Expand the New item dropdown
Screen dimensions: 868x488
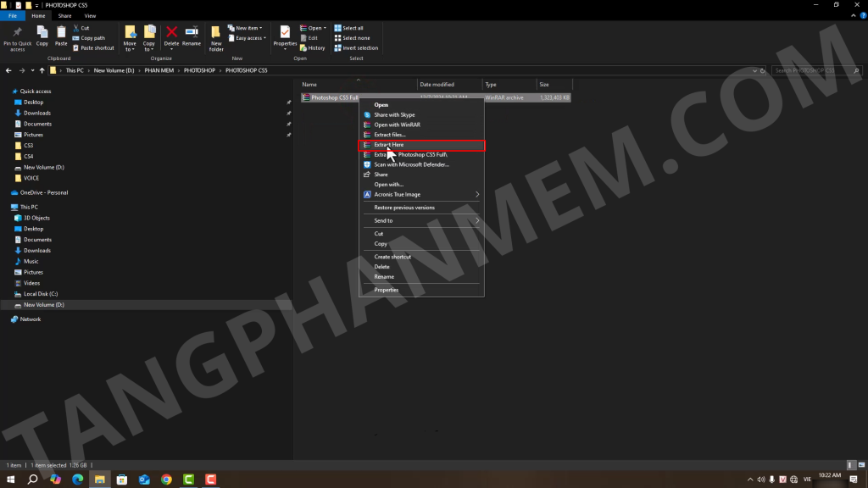(249, 28)
